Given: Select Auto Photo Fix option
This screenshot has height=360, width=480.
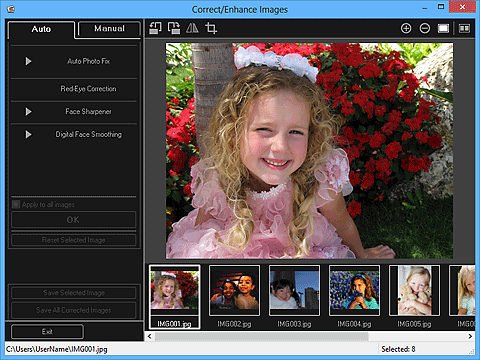Looking at the screenshot, I should click(88, 61).
